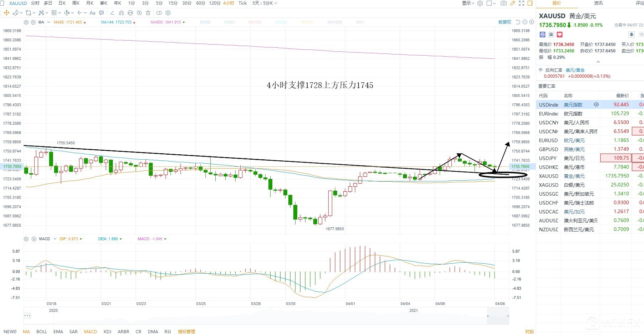Click the magnet snap tool icon

click(x=121, y=13)
